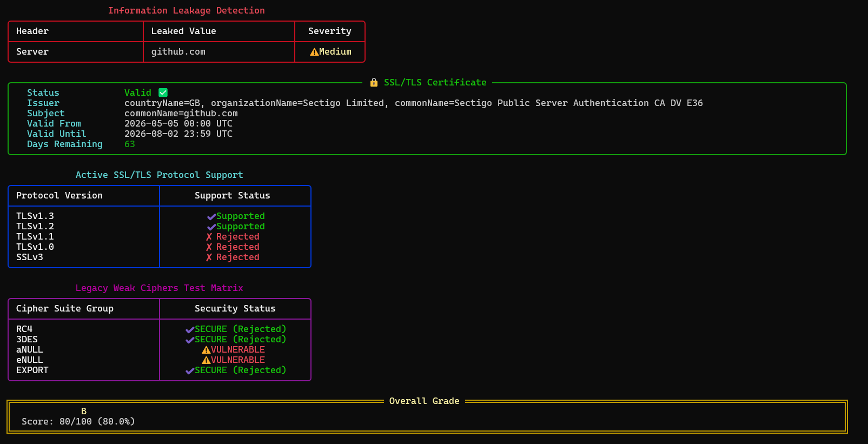Screen dimensions: 868x444
Task: Click the SSL/TLS Certificate panel title
Action: click(x=435, y=82)
